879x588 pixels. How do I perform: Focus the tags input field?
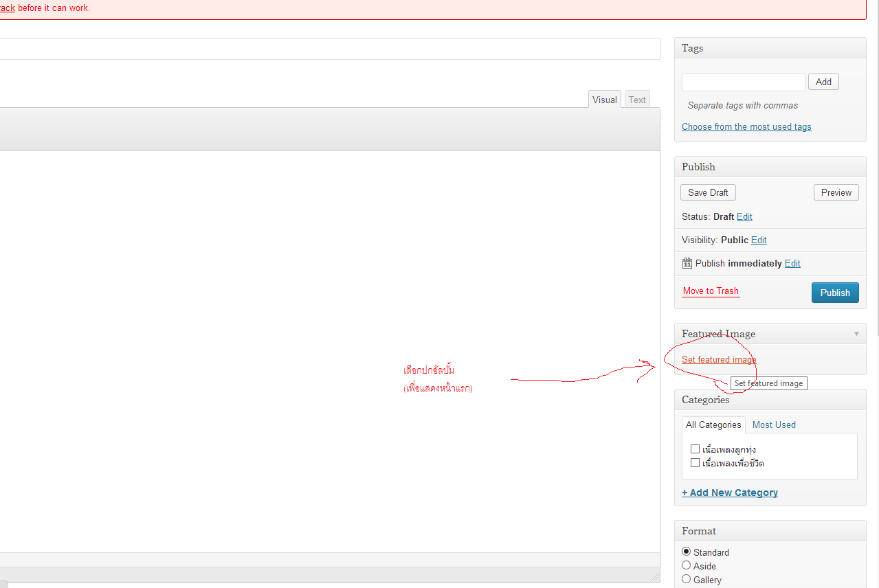743,82
